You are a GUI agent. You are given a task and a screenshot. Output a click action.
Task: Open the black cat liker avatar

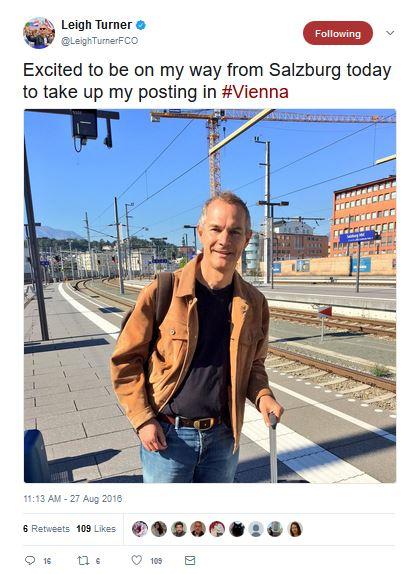[x=237, y=529]
